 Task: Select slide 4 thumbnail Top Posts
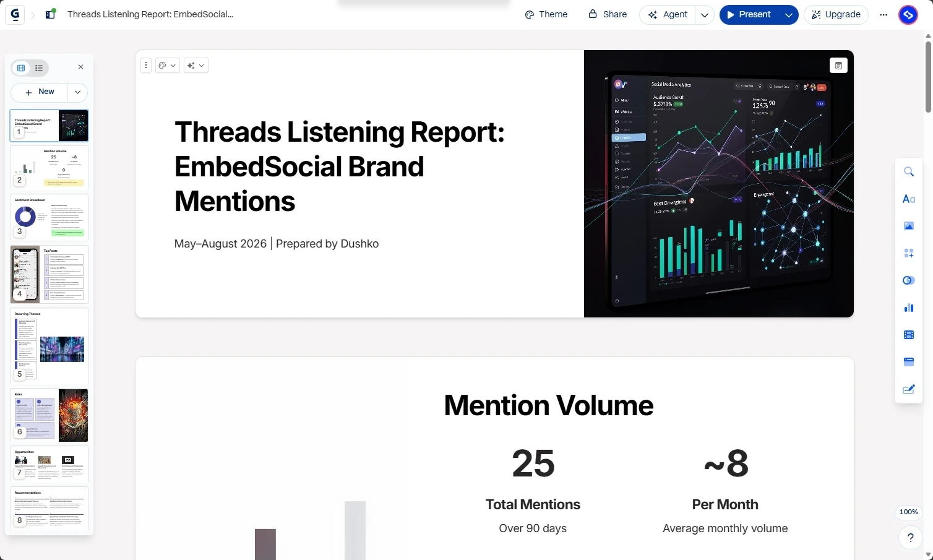point(49,274)
